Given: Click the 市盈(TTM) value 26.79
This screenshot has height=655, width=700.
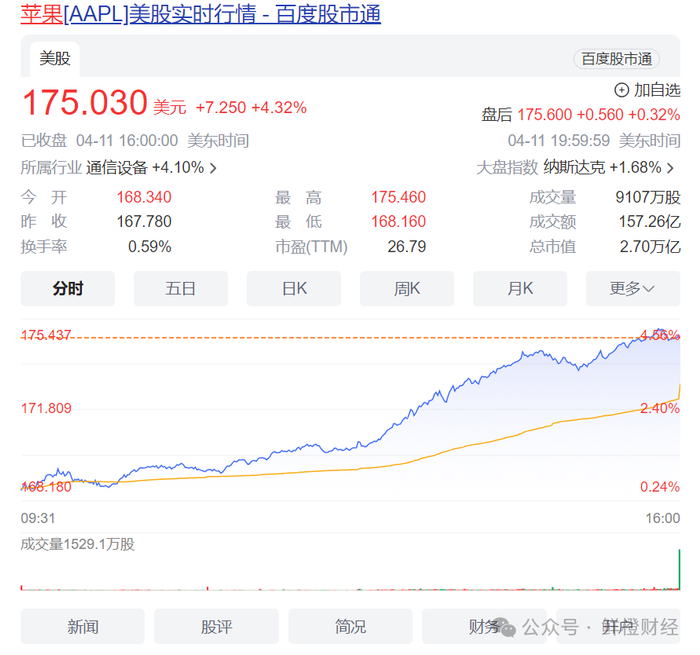Looking at the screenshot, I should [x=407, y=246].
